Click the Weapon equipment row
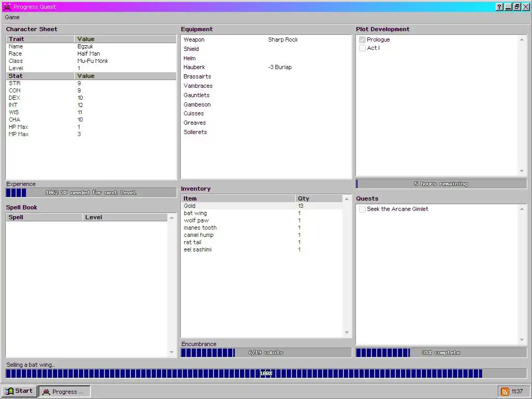532x399 pixels. click(266, 39)
